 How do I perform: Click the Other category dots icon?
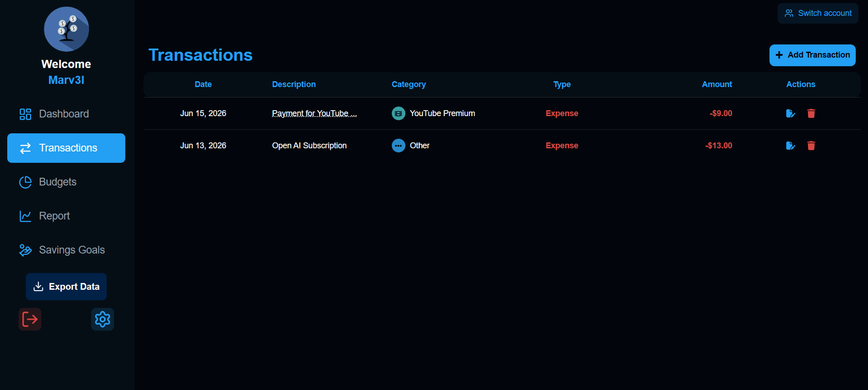coord(399,146)
